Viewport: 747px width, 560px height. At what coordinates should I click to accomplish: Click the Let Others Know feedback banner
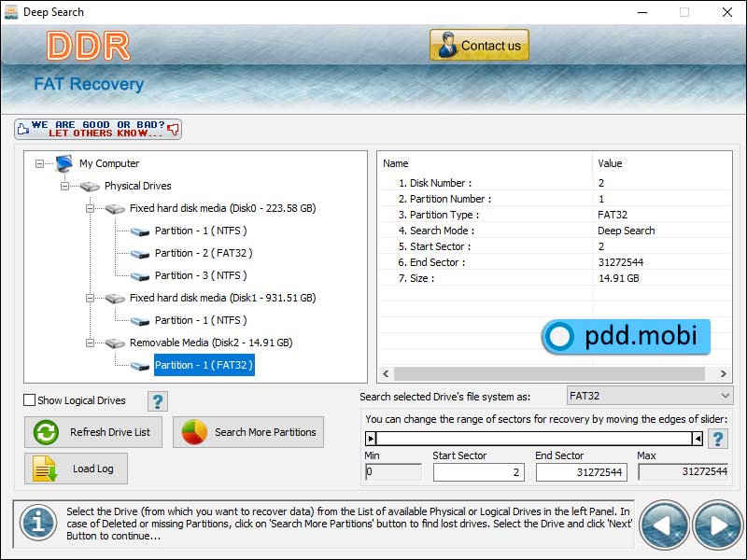pos(97,128)
